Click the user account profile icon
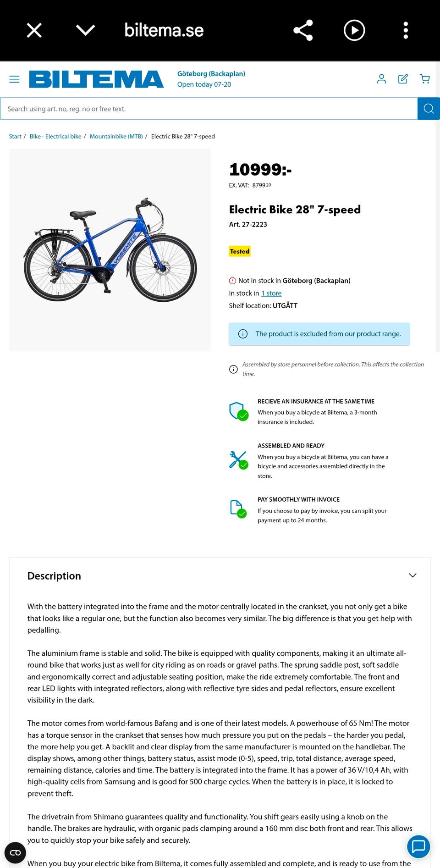 (381, 79)
